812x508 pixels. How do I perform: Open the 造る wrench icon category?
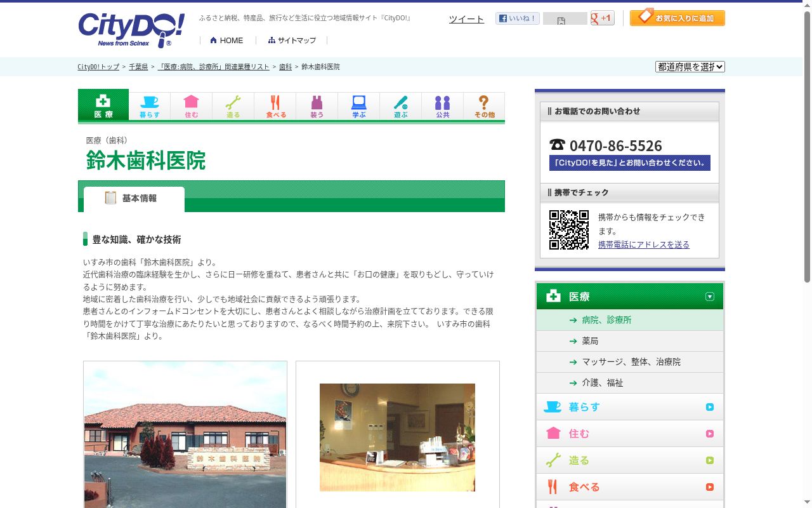[233, 106]
